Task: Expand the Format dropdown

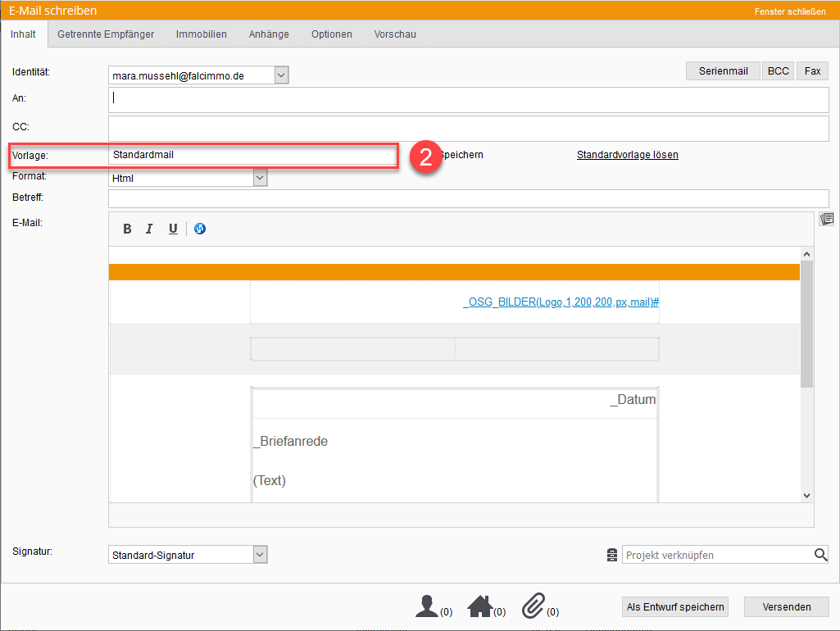Action: pos(260,178)
